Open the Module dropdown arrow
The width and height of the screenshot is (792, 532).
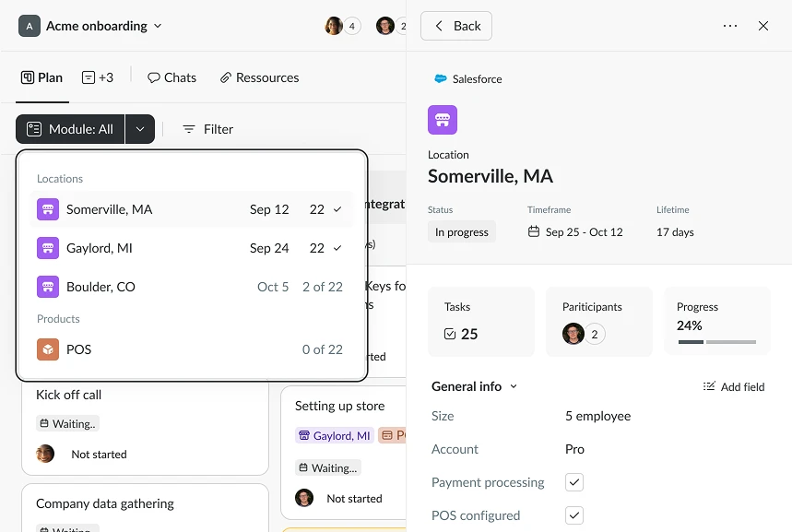click(140, 129)
